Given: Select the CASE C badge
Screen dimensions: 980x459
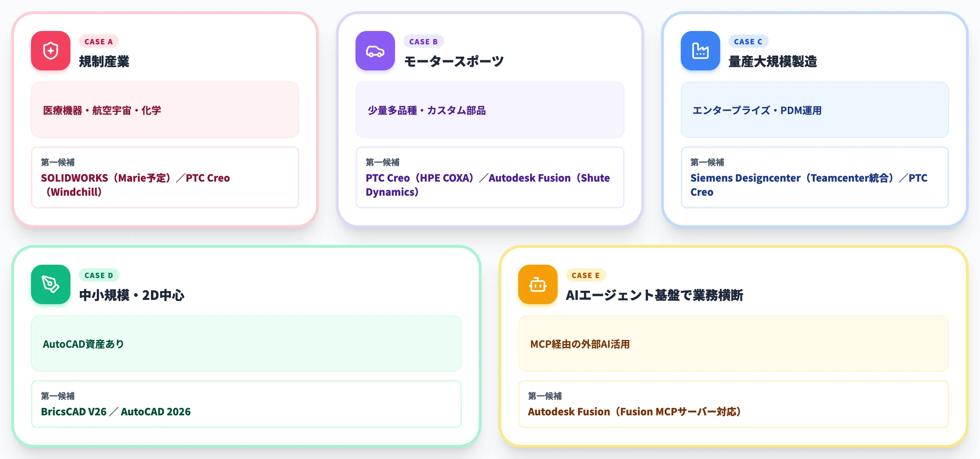Looking at the screenshot, I should 748,42.
